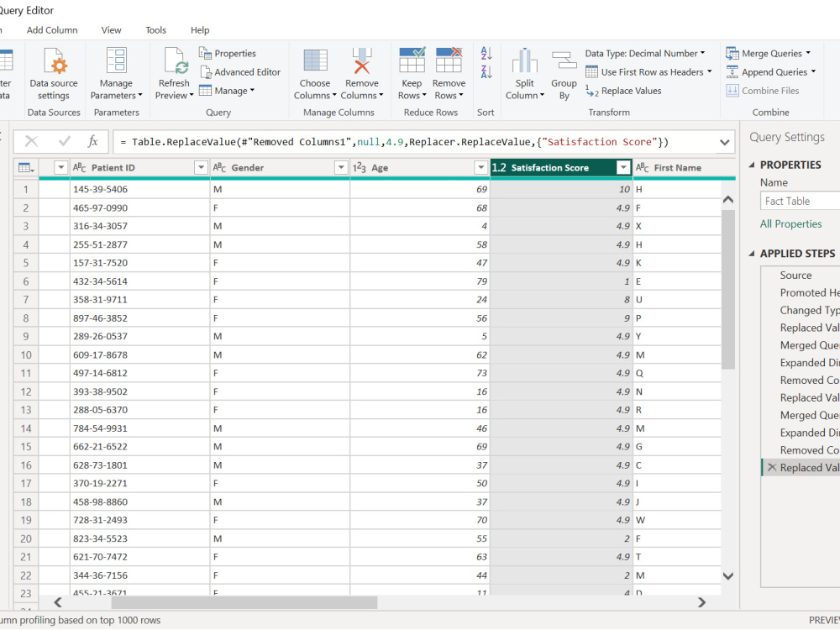The height and width of the screenshot is (630, 840).
Task: Click the All Properties link
Action: click(790, 224)
